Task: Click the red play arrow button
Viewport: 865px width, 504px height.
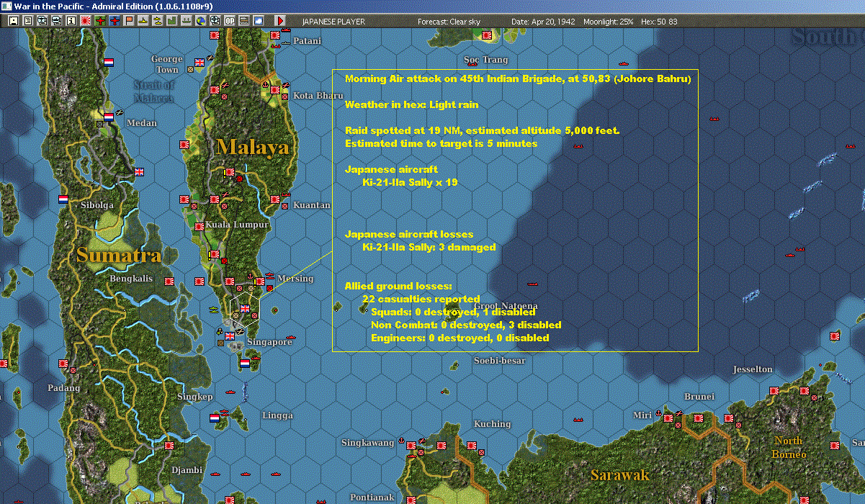Action: tap(280, 22)
